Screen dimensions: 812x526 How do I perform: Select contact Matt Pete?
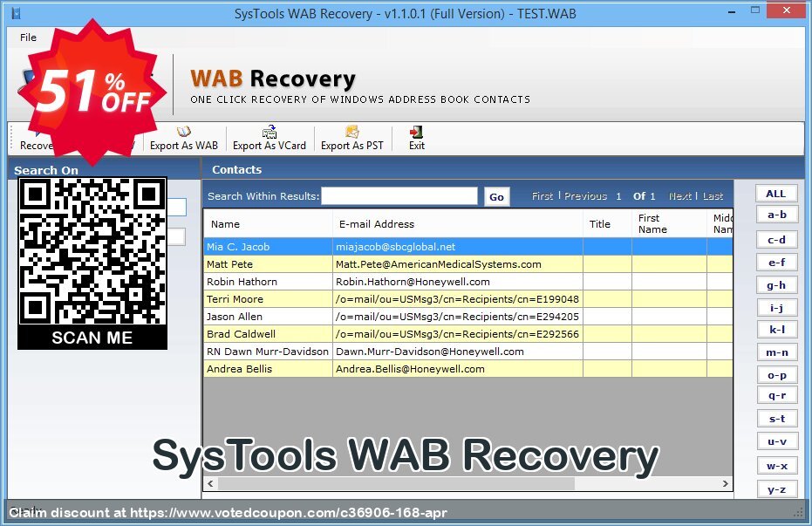[269, 264]
